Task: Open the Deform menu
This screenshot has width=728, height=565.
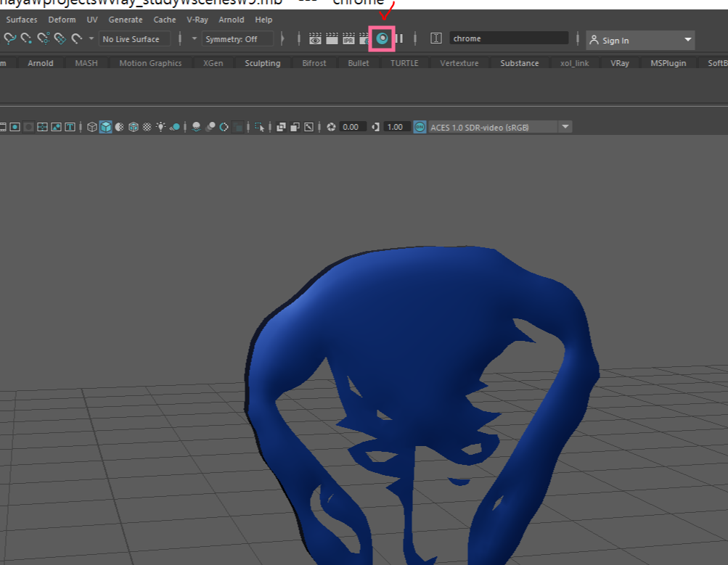Action: [62, 20]
